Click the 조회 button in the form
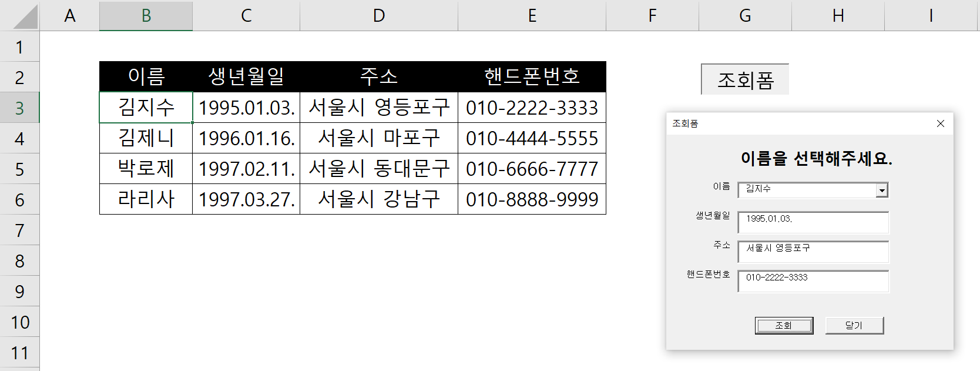Image resolution: width=980 pixels, height=371 pixels. click(x=784, y=325)
